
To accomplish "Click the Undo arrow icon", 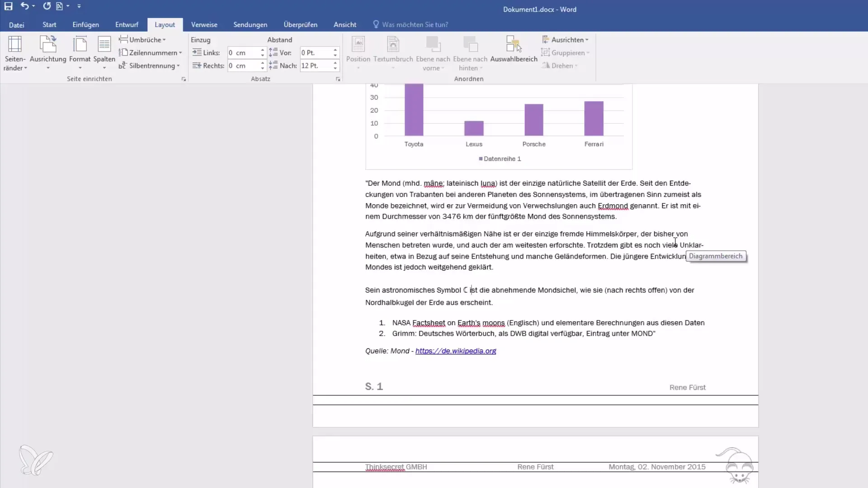I will tap(24, 6).
